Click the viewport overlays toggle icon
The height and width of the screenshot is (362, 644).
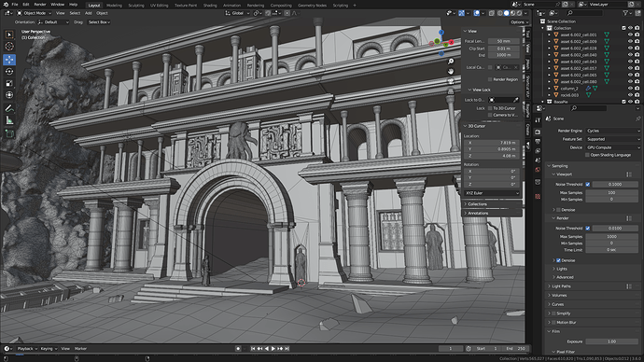tap(476, 13)
